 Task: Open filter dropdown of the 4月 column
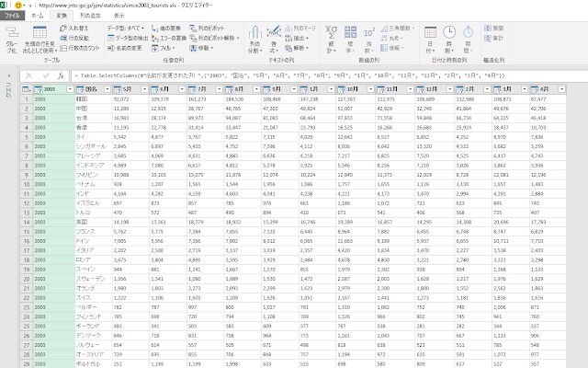(561, 89)
